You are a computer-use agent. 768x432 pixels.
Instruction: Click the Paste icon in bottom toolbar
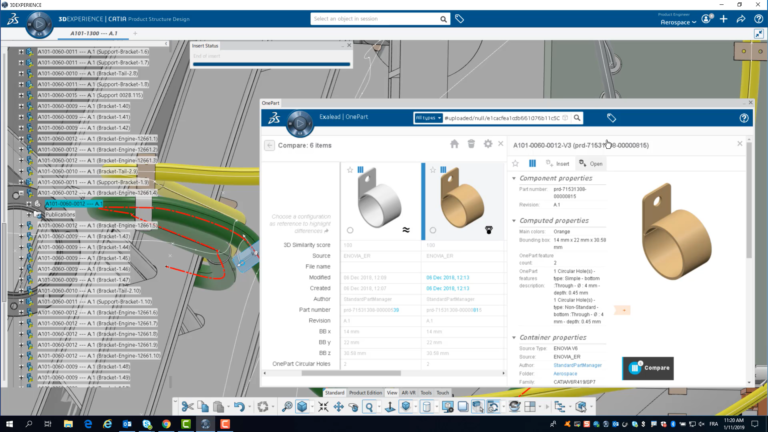pos(218,407)
